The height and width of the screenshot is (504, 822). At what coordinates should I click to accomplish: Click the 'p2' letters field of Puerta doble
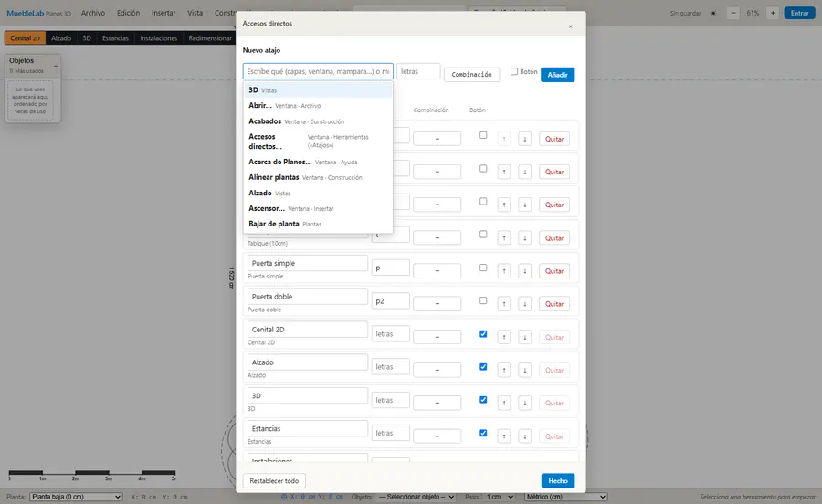(x=391, y=301)
